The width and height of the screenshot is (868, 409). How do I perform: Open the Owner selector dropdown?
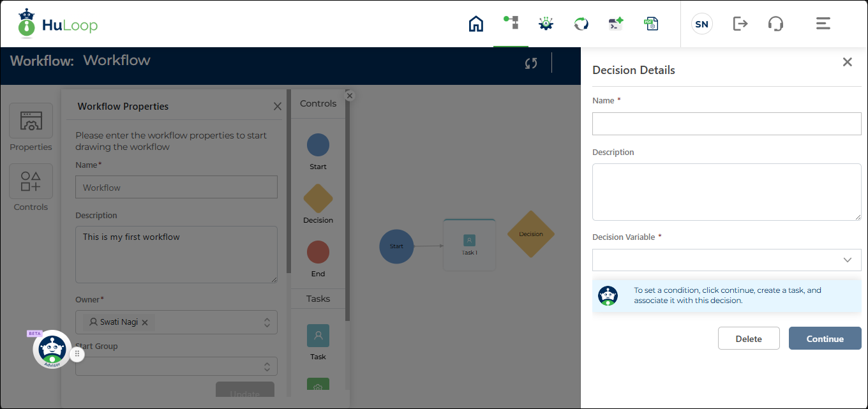(176, 322)
